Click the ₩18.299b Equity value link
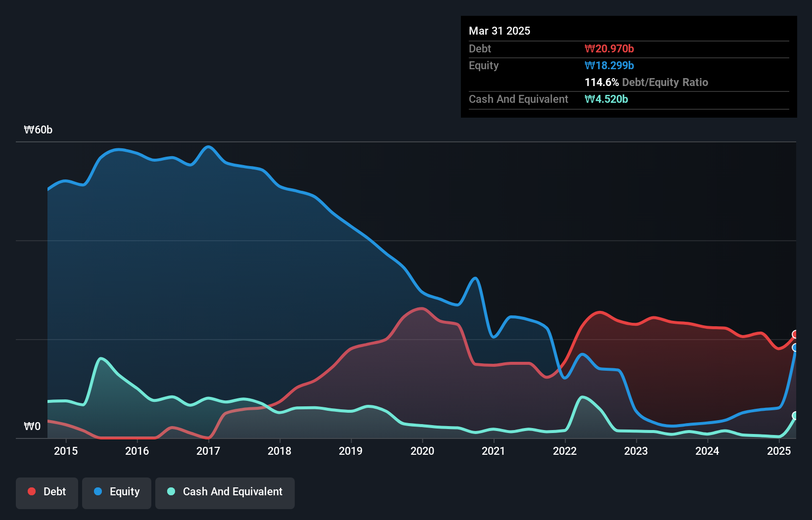The width and height of the screenshot is (812, 520). click(x=609, y=65)
